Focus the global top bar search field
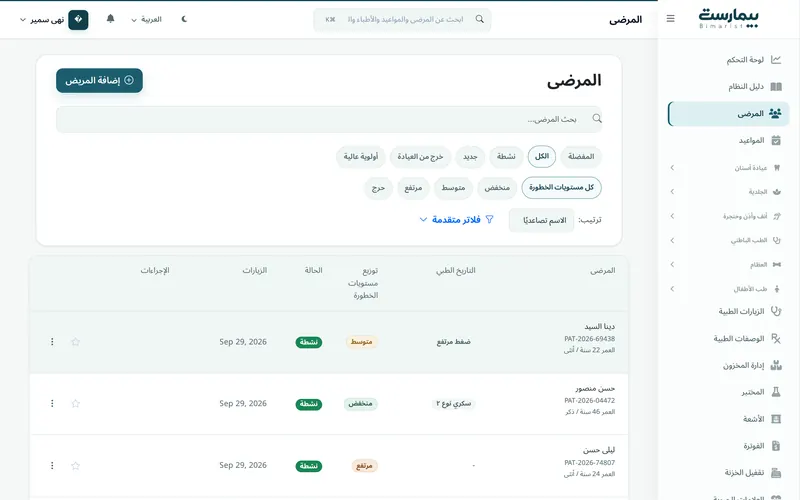The width and height of the screenshot is (800, 500). click(402, 19)
